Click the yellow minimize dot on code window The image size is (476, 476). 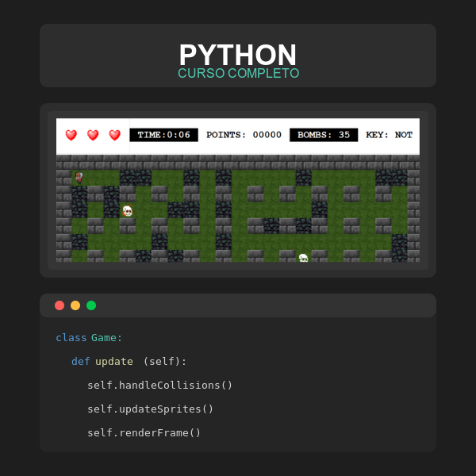point(75,305)
